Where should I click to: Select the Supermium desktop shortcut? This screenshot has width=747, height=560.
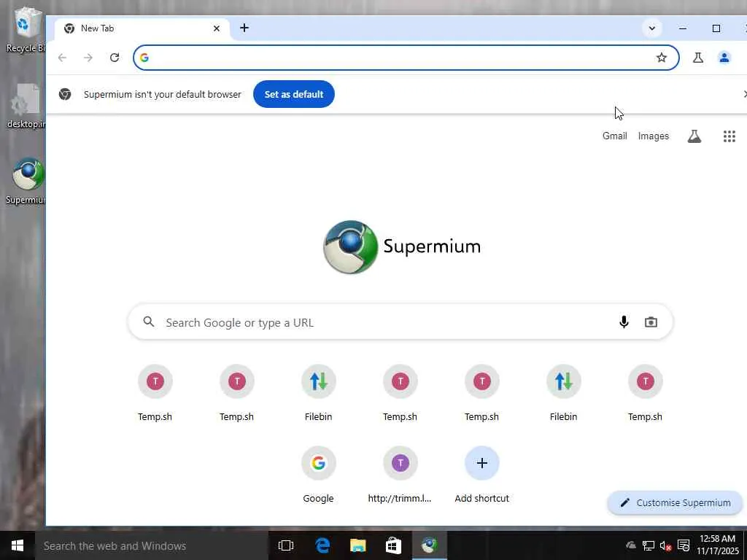coord(27,181)
